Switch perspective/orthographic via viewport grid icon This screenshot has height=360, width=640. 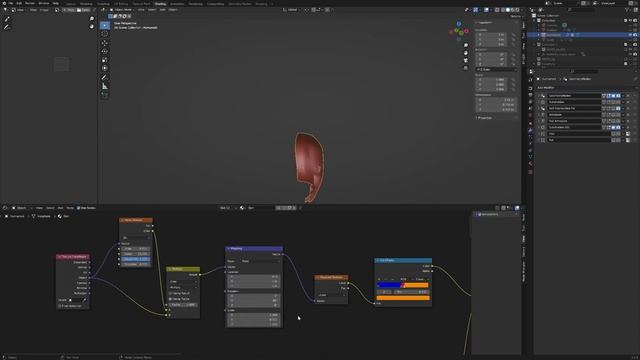click(x=466, y=68)
